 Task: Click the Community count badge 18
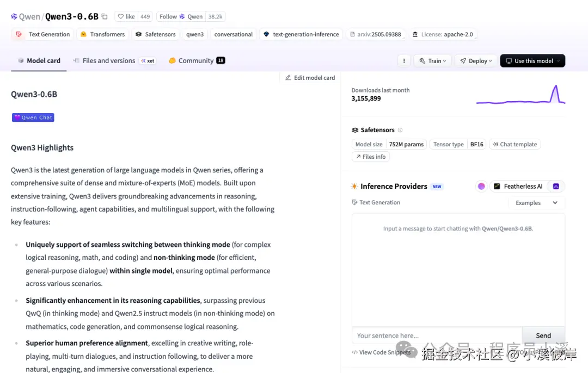coord(220,60)
